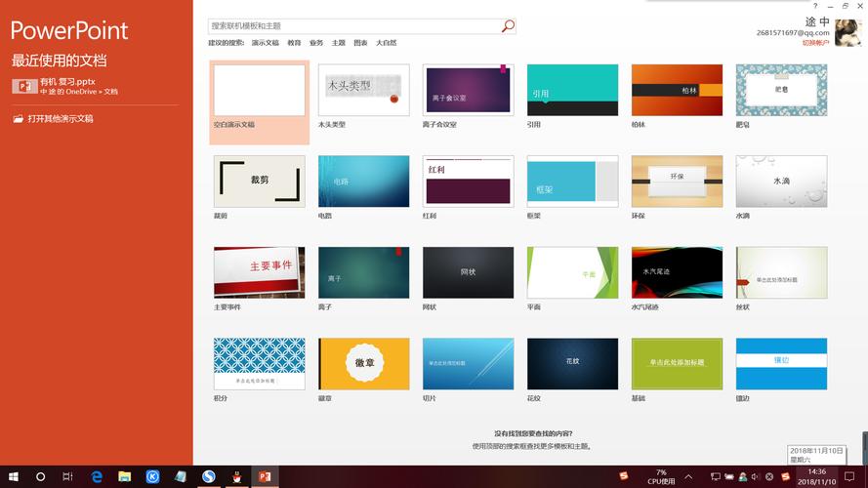
Task: Open Task View from the taskbar
Action: [67, 476]
